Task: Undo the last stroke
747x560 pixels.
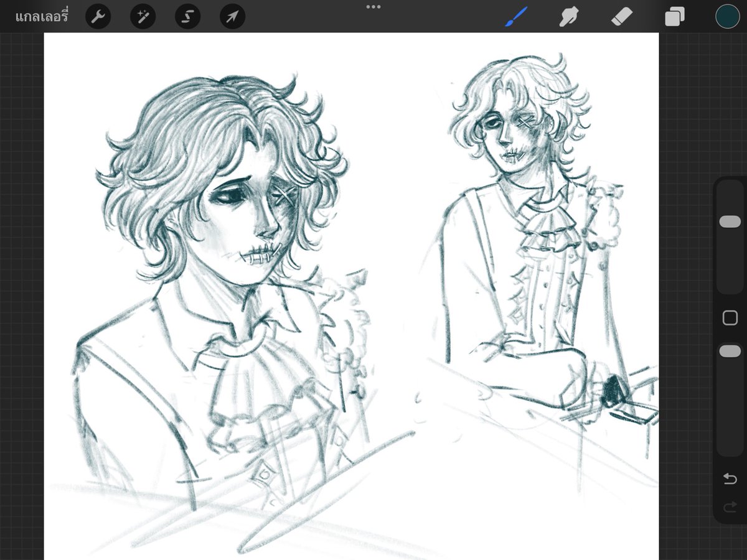Action: pyautogui.click(x=730, y=478)
